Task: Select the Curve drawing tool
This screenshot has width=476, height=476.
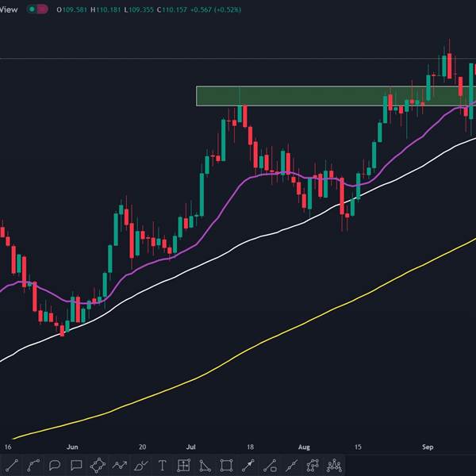Action: (x=33, y=465)
